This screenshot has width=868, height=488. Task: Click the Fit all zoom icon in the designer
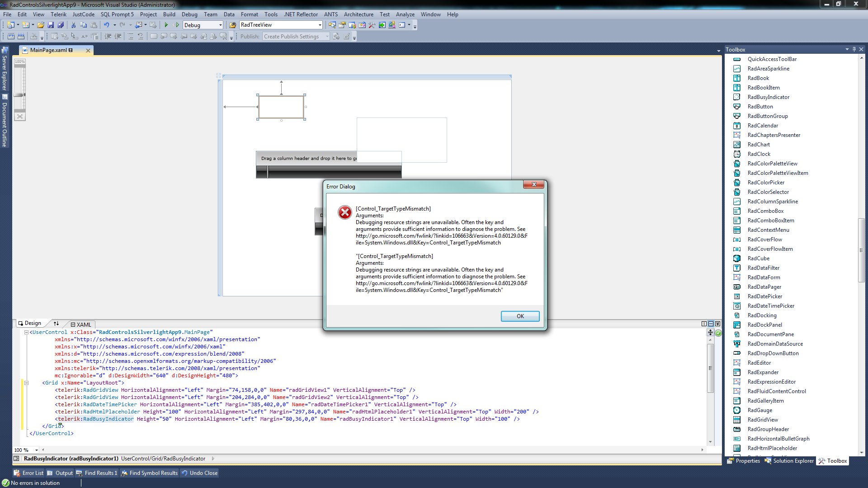20,117
